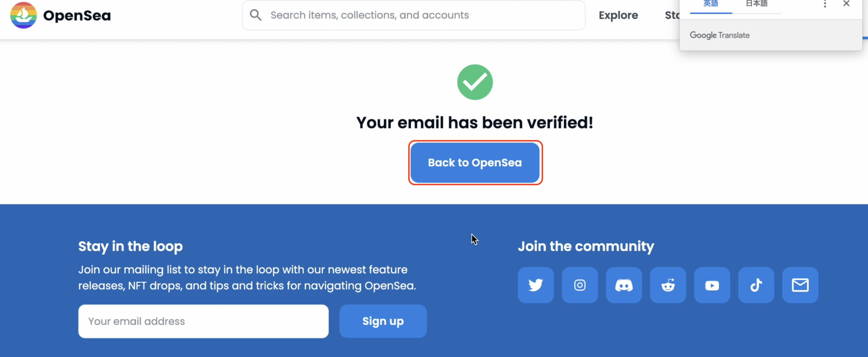Open the Reddit community icon
Viewport: 868px width, 357px height.
point(668,285)
